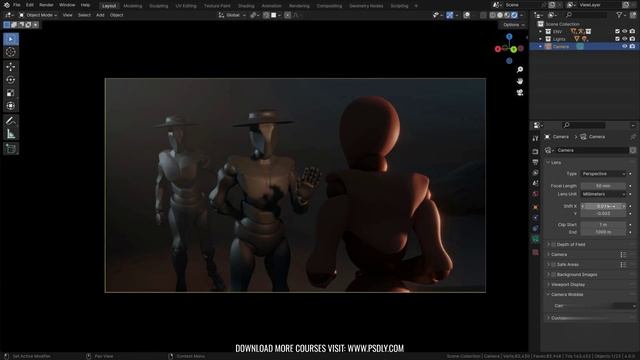This screenshot has width=640, height=360.
Task: Open the Camera data properties tab
Action: (536, 239)
